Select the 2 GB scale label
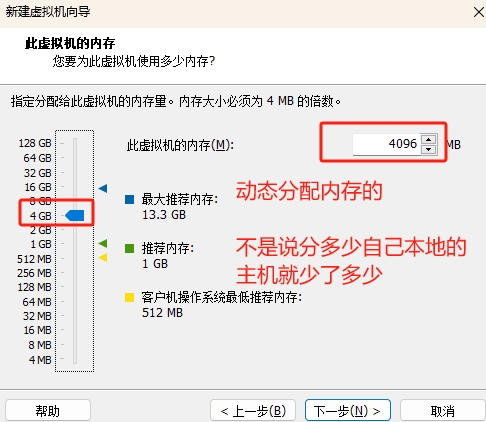 coord(41,230)
